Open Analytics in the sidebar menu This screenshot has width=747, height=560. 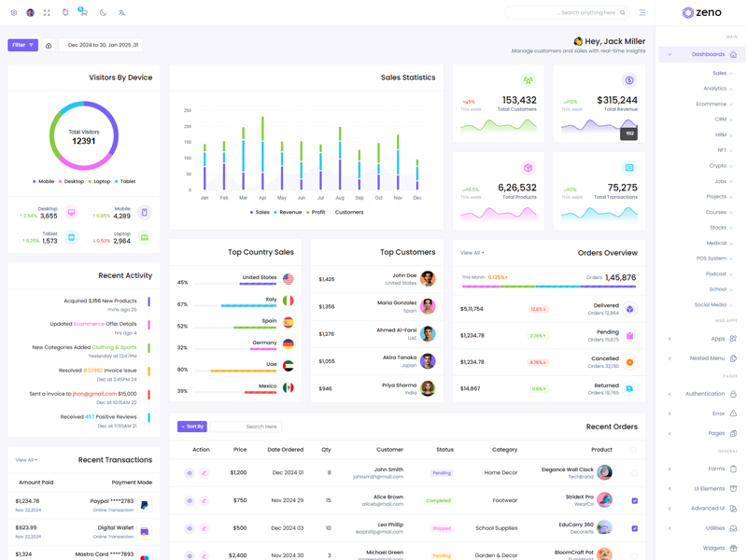(x=715, y=89)
